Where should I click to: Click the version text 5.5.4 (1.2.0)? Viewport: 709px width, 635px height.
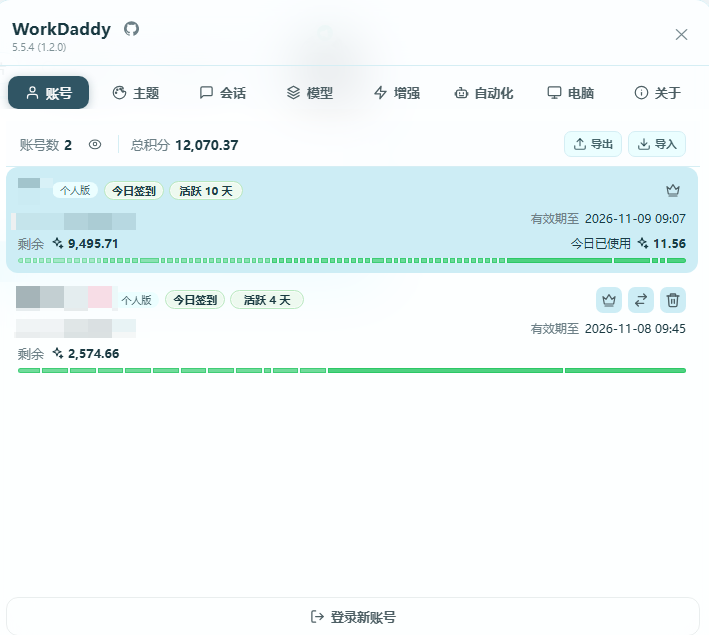tap(39, 47)
